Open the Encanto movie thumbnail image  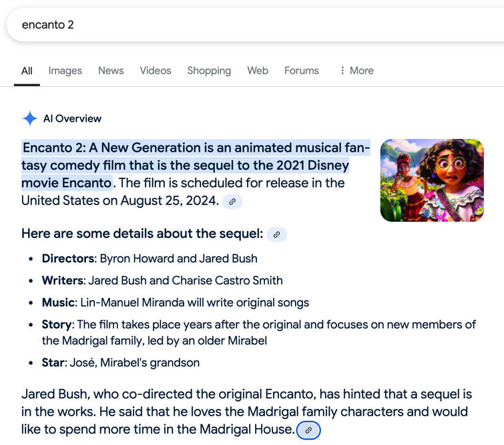432,180
